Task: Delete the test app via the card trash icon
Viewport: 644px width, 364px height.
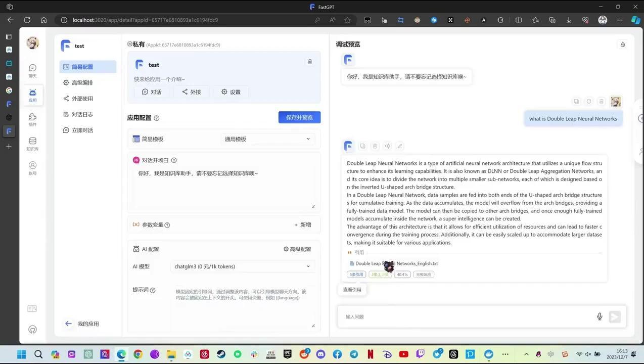Action: click(x=309, y=61)
